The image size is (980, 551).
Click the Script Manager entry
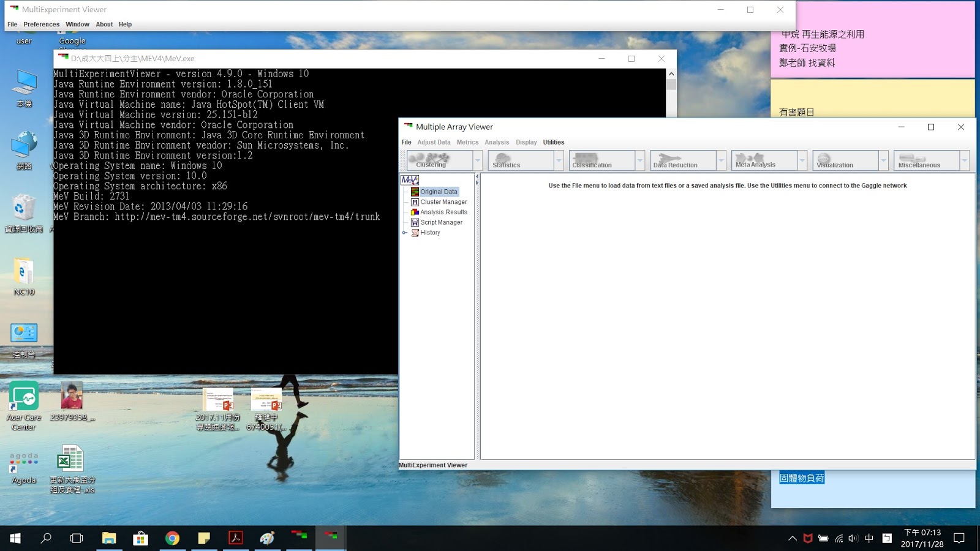coord(440,222)
